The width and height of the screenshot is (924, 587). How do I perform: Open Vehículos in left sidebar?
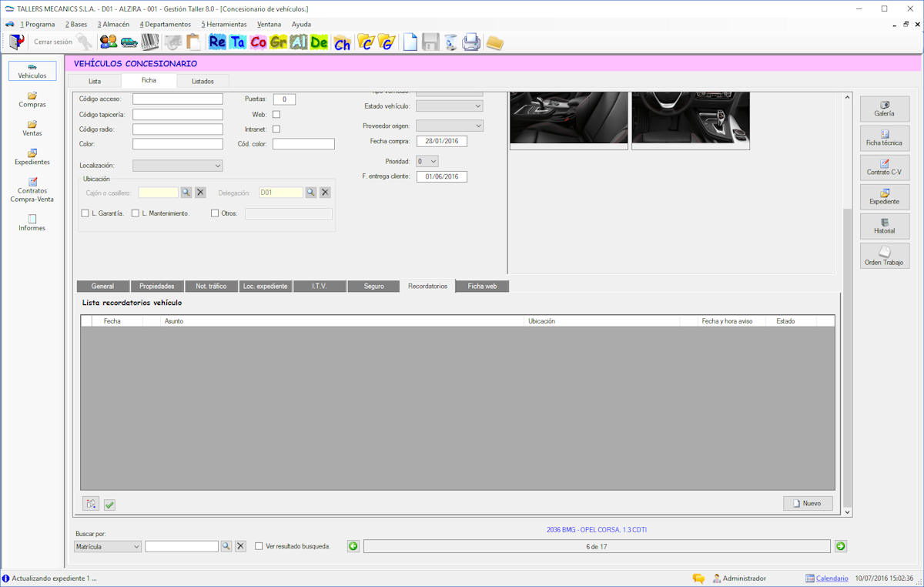[x=32, y=71]
